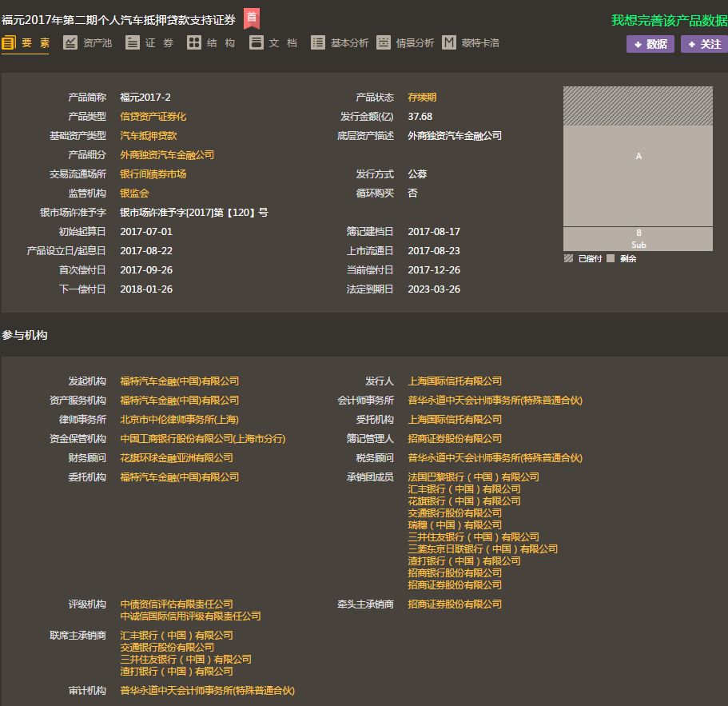The height and width of the screenshot is (706, 728).
Task: Open the 蒙特卡洛 tab
Action: tap(471, 43)
